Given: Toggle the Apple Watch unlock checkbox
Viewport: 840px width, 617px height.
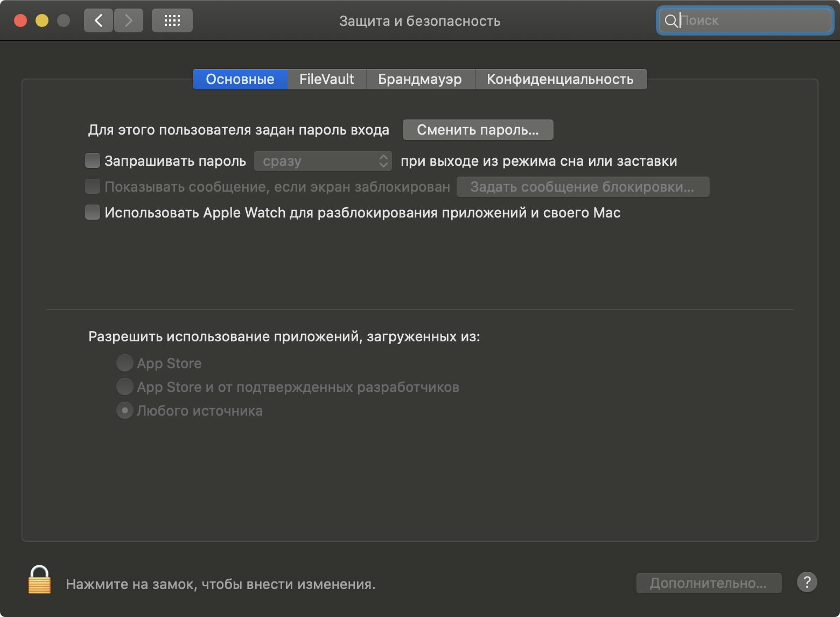Looking at the screenshot, I should click(93, 212).
